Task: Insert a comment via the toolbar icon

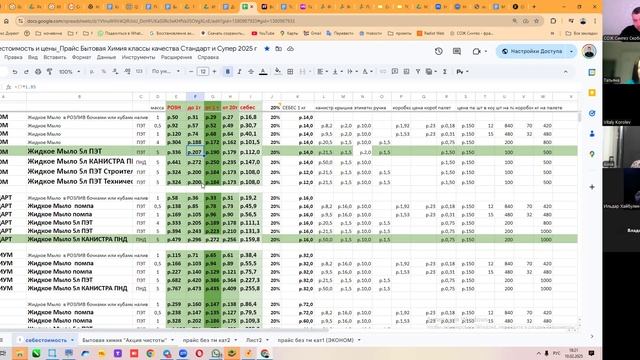Action: (395, 72)
